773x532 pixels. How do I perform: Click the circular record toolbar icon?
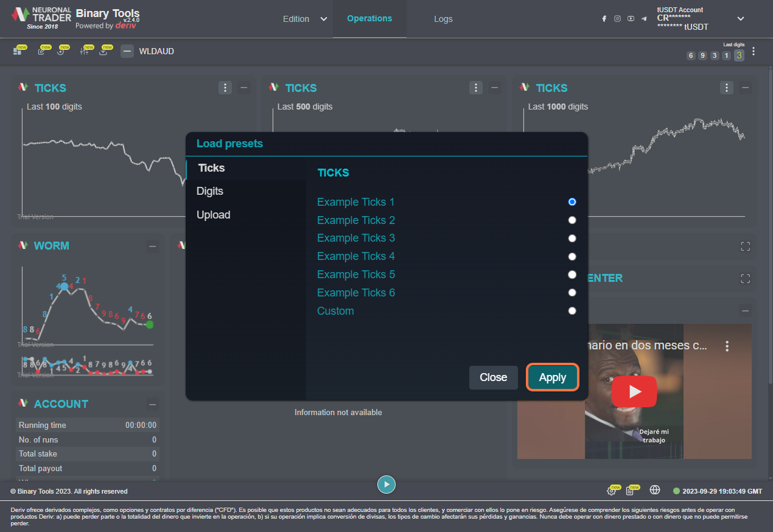coord(61,51)
